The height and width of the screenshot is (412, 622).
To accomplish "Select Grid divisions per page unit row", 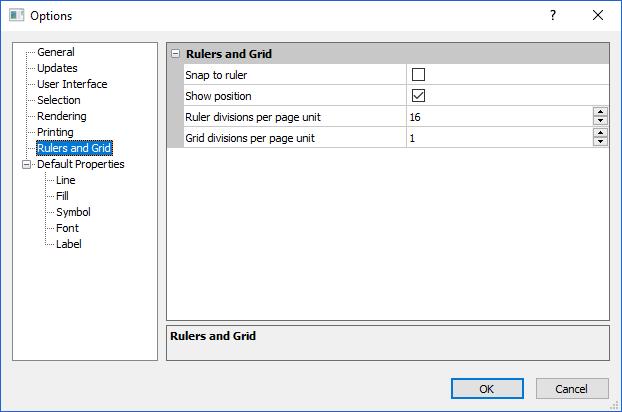I will click(x=396, y=138).
